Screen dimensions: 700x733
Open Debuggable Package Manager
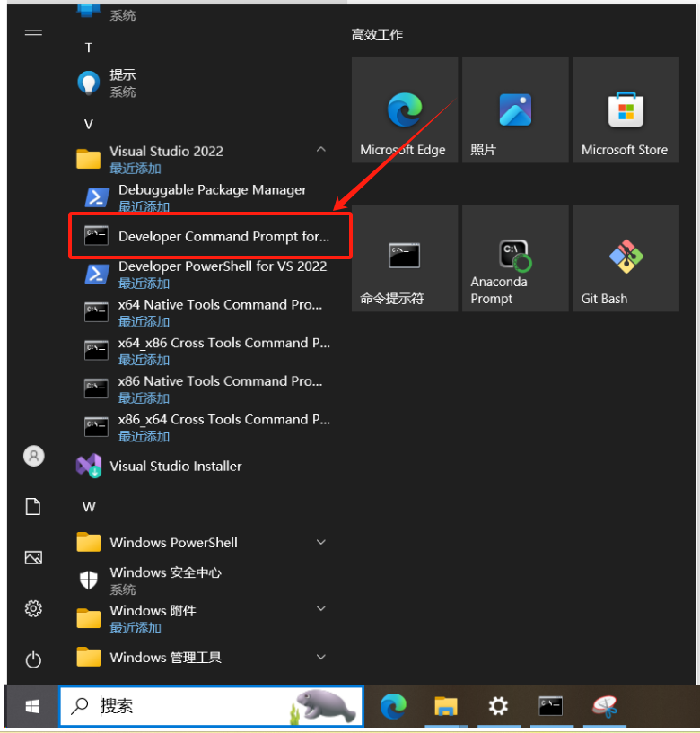206,197
